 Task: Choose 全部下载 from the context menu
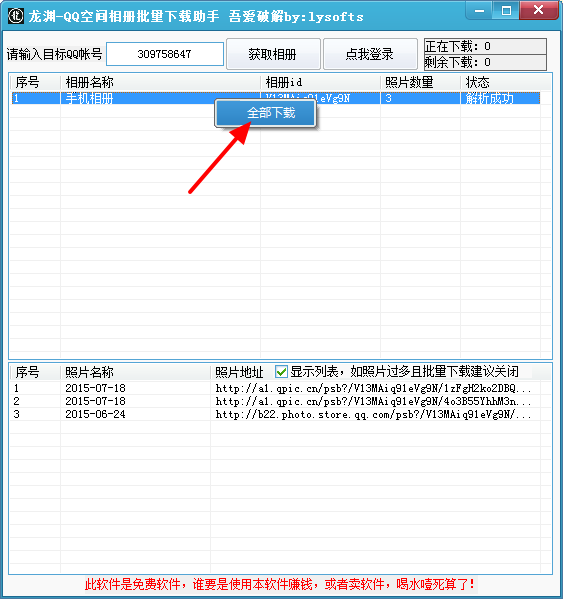(265, 113)
